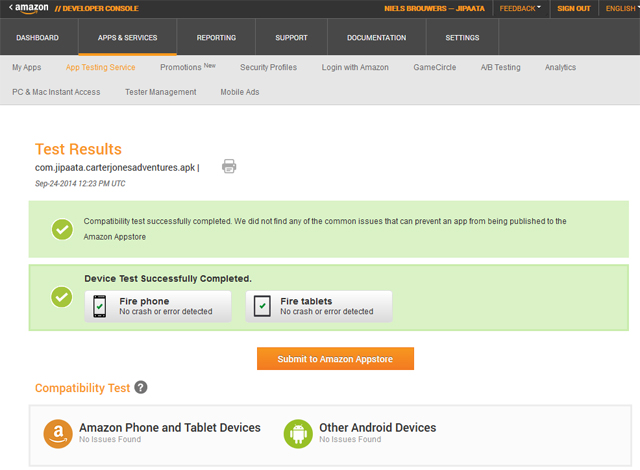Open the English language dropdown

pos(622,8)
